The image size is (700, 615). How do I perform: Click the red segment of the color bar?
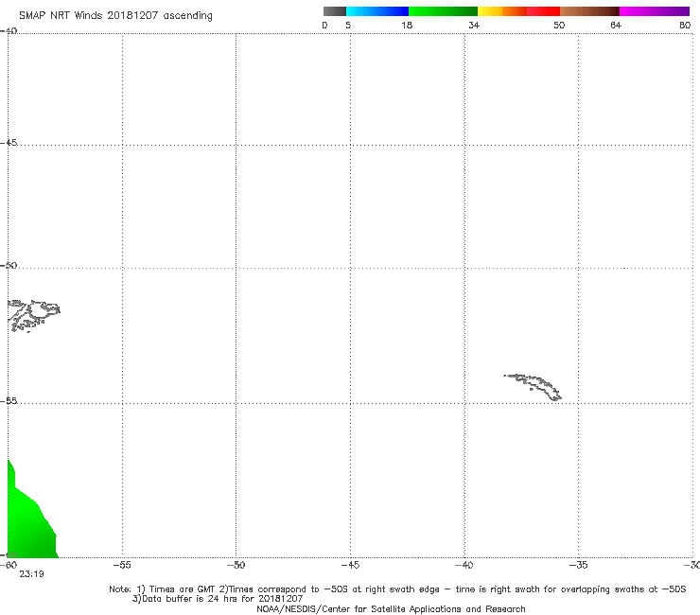543,11
